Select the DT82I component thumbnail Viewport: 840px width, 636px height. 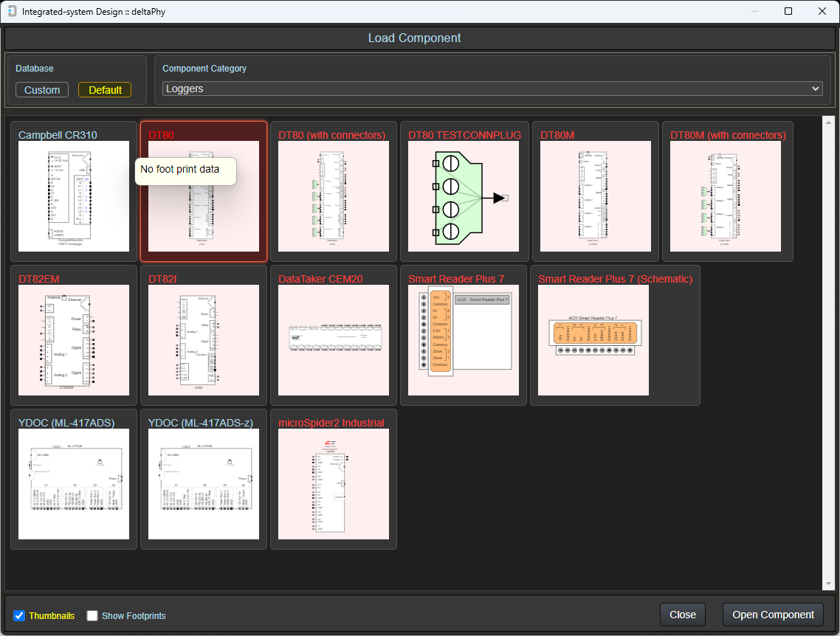(203, 341)
